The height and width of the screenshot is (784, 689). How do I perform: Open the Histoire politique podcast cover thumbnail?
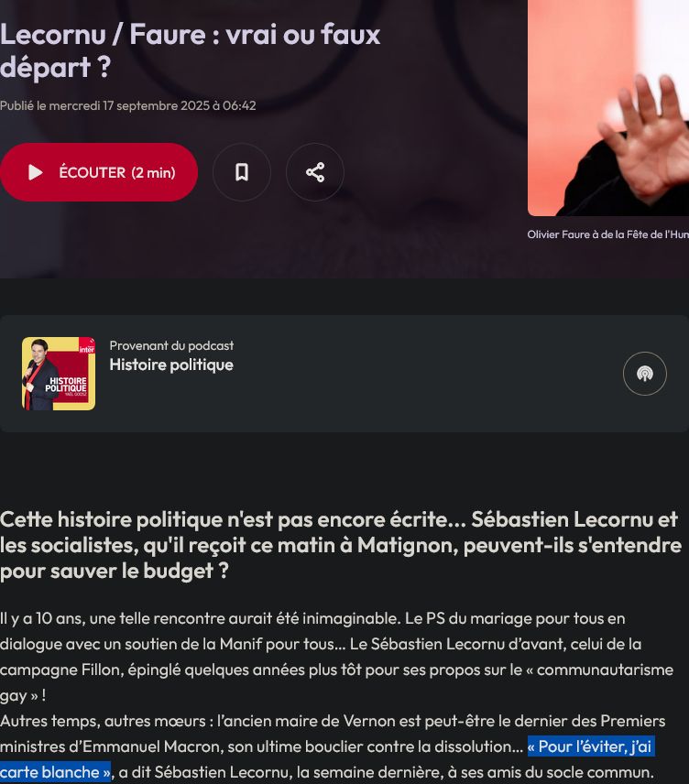(59, 374)
